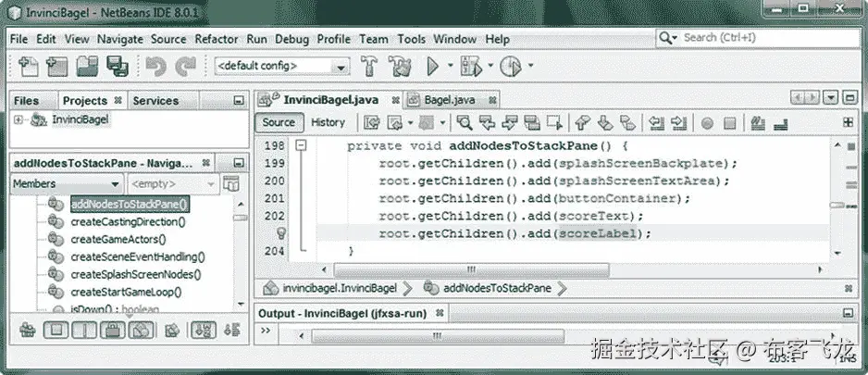This screenshot has height=375, width=868.
Task: Find next occurrence in editor toolbar
Action: pyautogui.click(x=510, y=123)
